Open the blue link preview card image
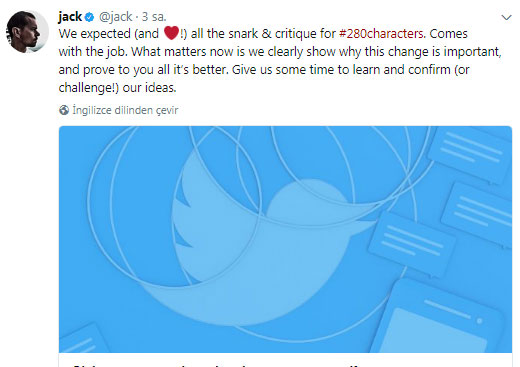520x367 pixels. click(x=285, y=239)
